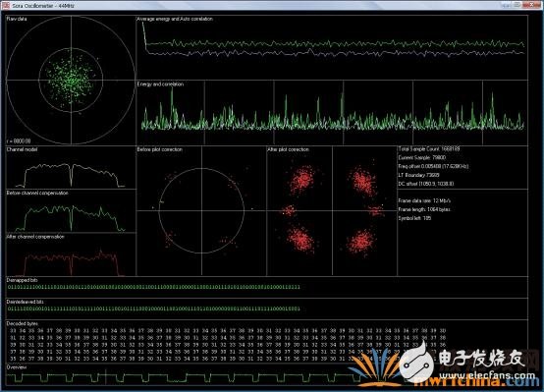Click the window title bar text
The image size is (544, 392).
[43, 6]
